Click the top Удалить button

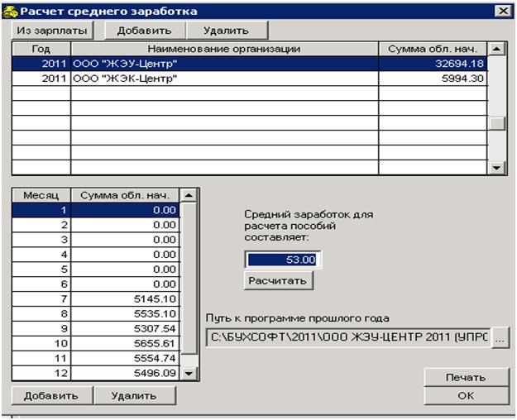pos(229,30)
